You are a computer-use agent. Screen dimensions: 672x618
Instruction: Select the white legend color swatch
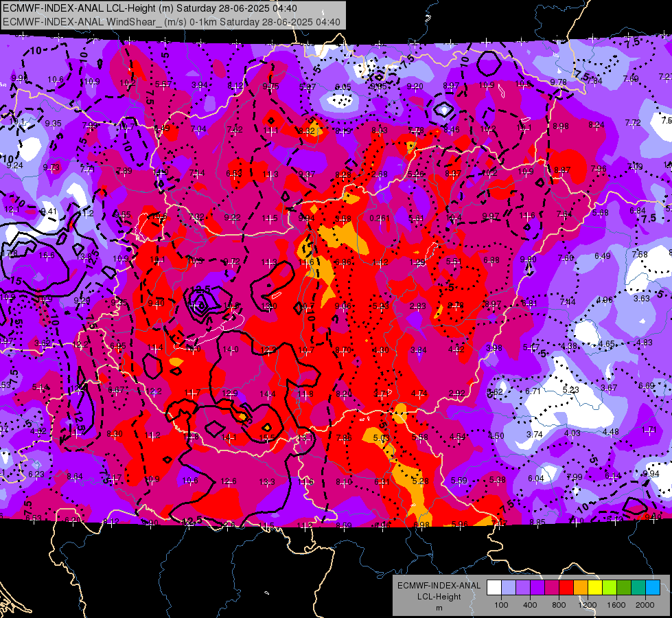[x=494, y=588]
